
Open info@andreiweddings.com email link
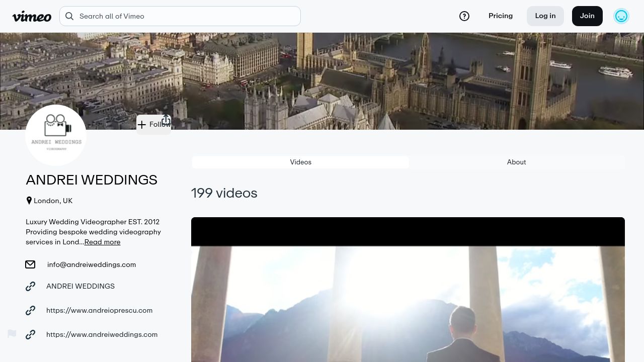pos(92,264)
